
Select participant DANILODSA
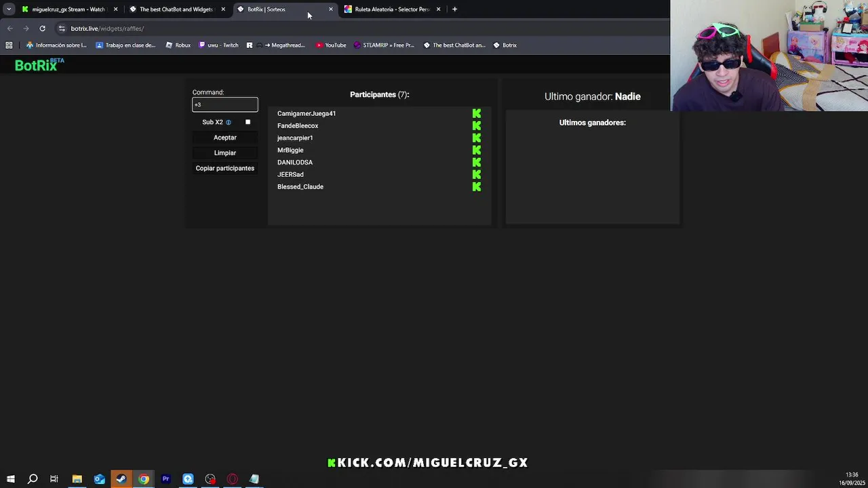click(295, 162)
